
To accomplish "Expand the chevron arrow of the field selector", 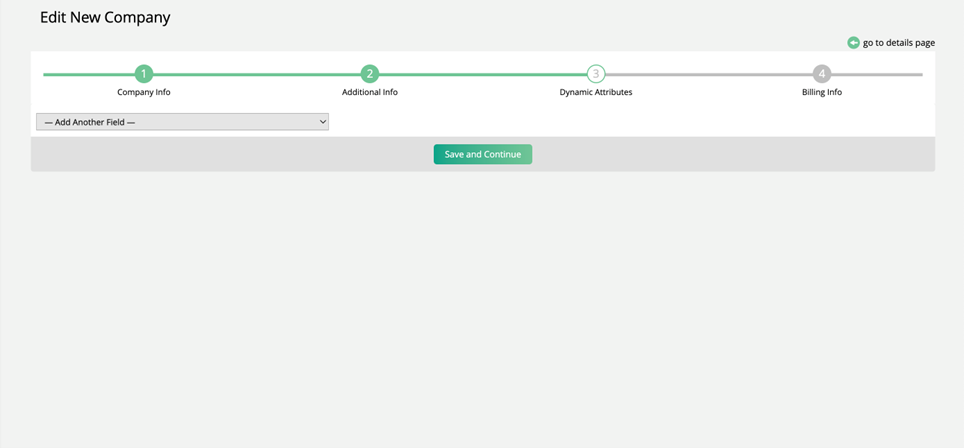I will click(x=323, y=122).
